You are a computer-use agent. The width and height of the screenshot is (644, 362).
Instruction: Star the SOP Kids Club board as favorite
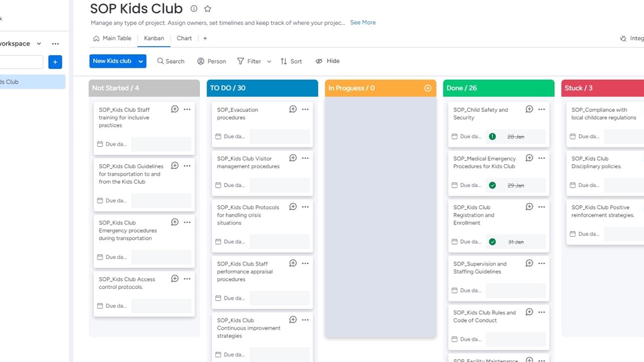coord(208,9)
